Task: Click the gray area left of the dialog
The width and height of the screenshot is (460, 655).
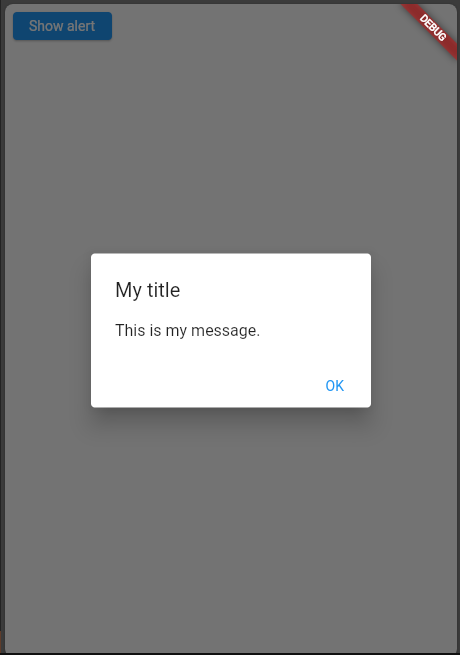Action: 48,330
